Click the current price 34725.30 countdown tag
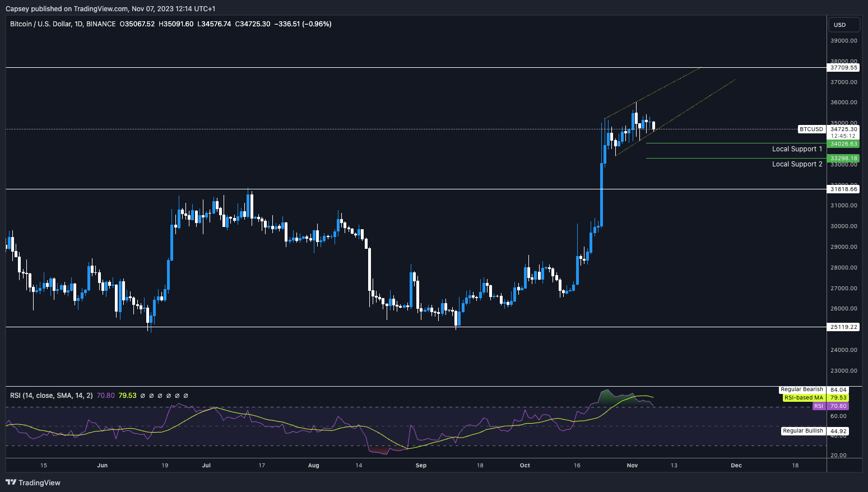Viewport: 868px width, 492px height. coord(843,132)
